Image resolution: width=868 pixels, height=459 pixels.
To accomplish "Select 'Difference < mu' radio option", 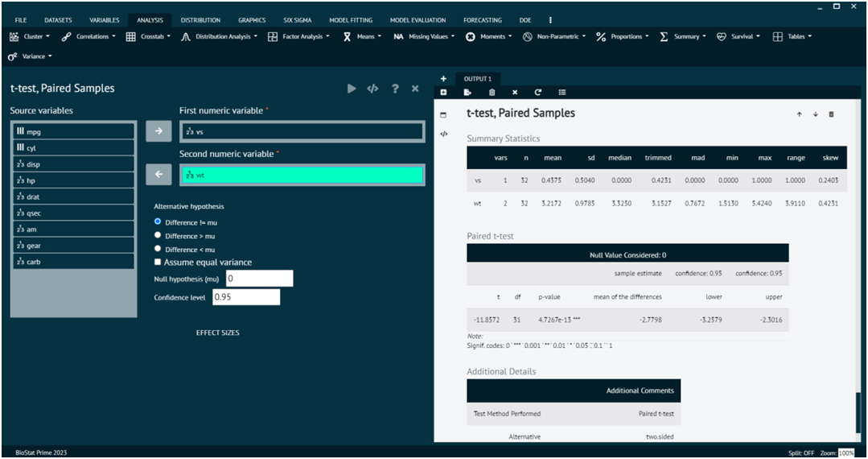I will click(158, 249).
